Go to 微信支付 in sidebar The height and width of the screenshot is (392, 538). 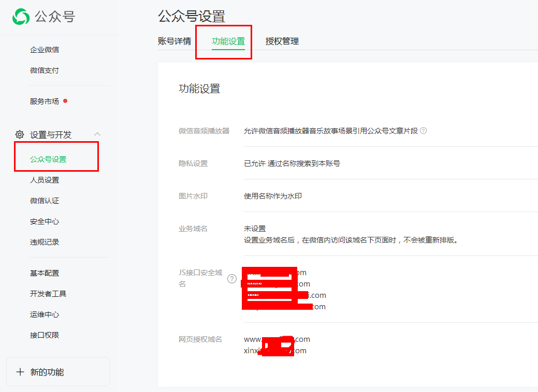point(45,70)
